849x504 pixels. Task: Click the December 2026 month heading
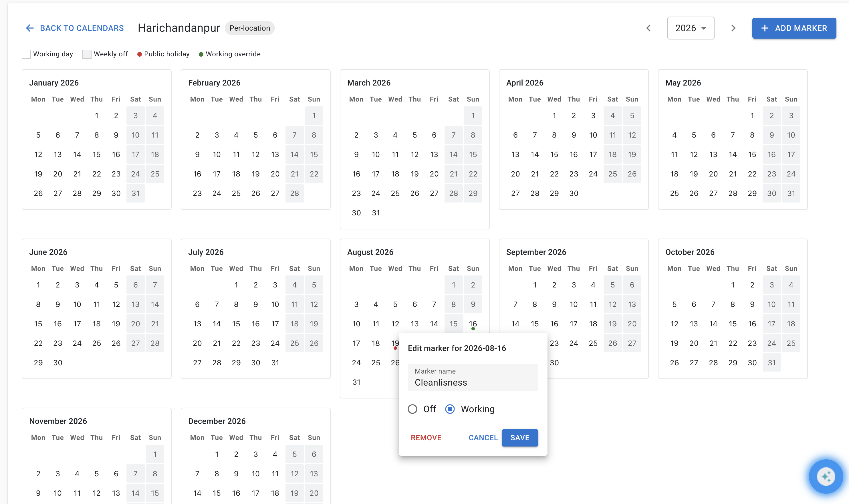(x=217, y=421)
